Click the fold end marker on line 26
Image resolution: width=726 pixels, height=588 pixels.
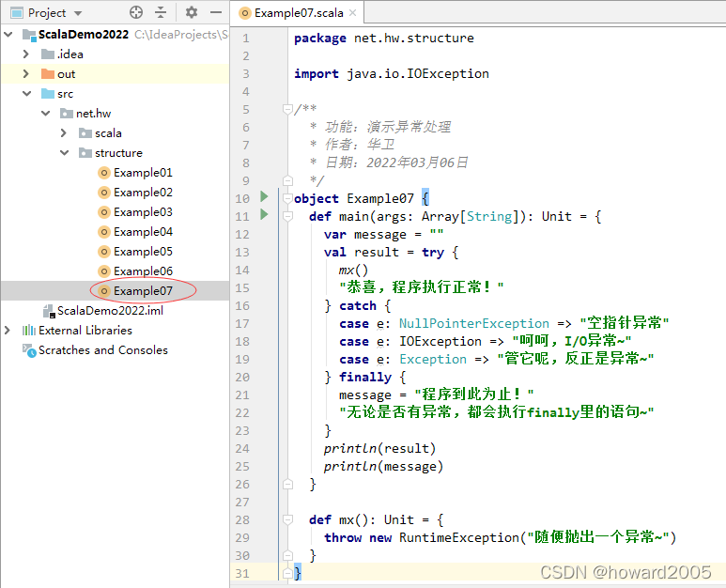(x=287, y=485)
